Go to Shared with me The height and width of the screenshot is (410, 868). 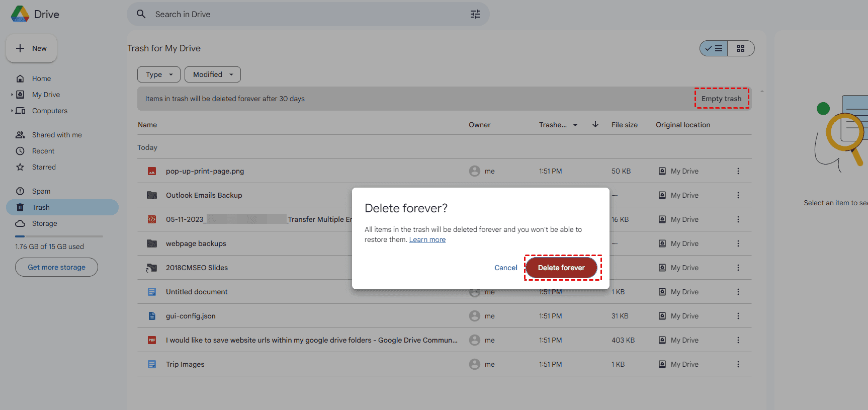[x=56, y=135]
